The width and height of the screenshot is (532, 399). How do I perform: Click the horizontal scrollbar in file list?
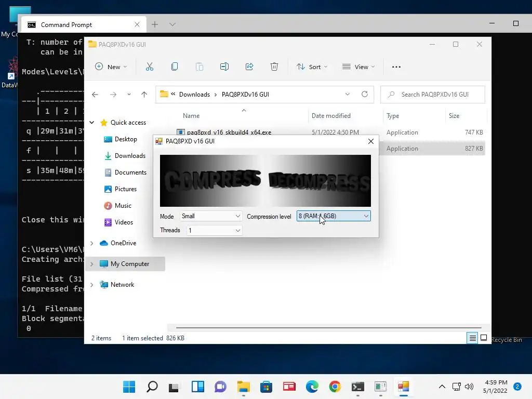(328, 327)
